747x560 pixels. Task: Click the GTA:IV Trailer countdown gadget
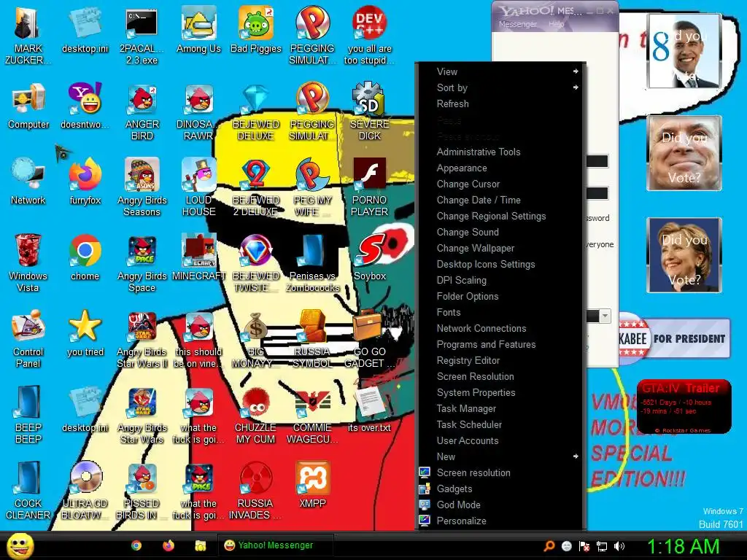tap(684, 407)
